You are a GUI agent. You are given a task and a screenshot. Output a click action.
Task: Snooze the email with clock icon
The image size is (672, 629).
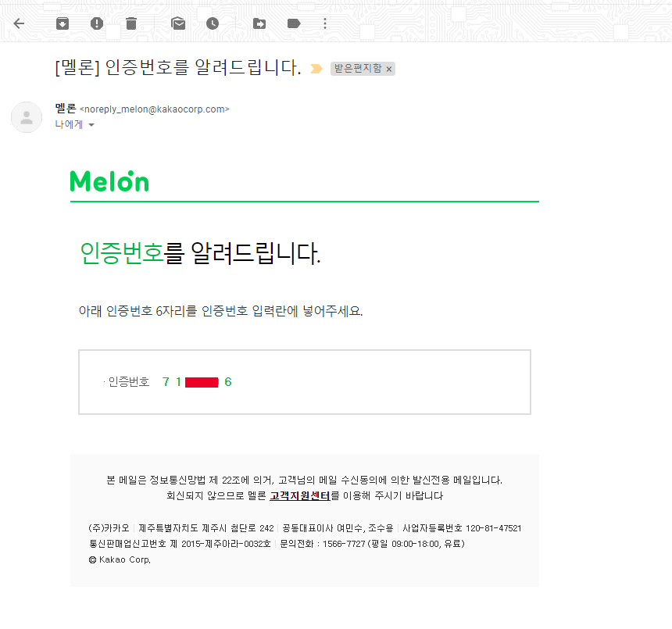pos(213,23)
